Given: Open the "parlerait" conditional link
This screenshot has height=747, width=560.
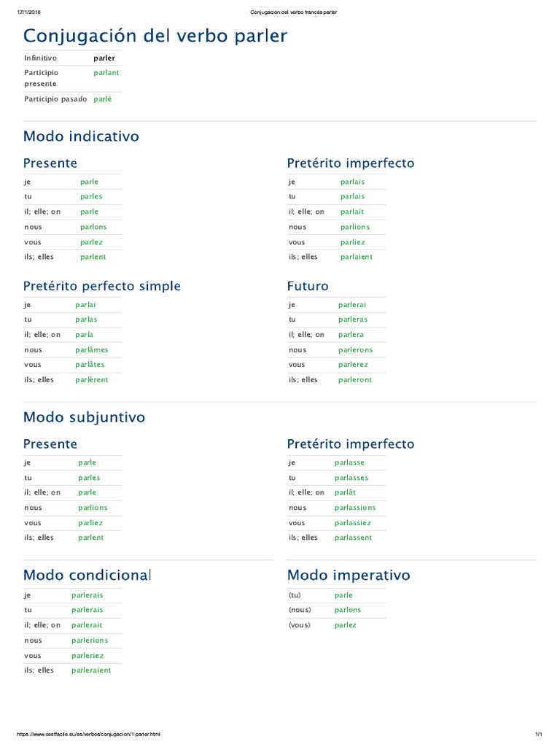Looking at the screenshot, I should [x=87, y=625].
